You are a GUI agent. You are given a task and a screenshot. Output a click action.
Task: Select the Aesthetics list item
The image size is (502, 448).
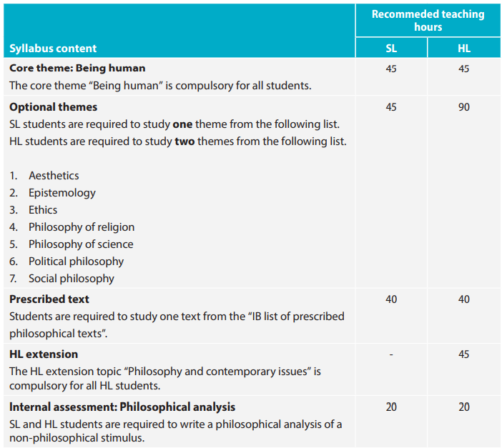tap(54, 175)
